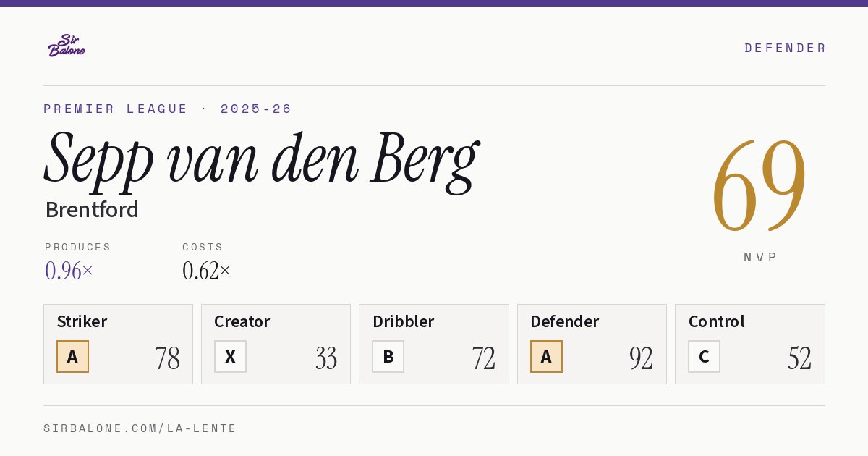Screen dimensions: 868x456
Task: Click the Dribbler score 72
Action: 483,358
